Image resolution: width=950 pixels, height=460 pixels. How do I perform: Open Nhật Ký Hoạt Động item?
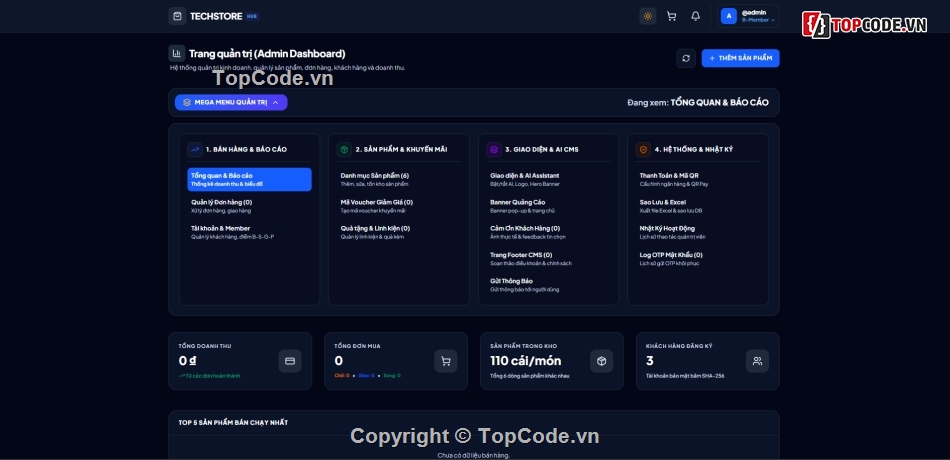tap(698, 232)
